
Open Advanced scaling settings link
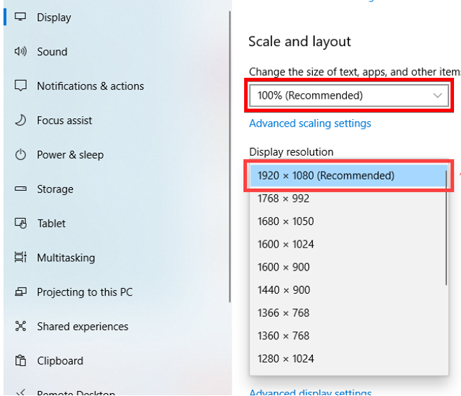(x=310, y=123)
